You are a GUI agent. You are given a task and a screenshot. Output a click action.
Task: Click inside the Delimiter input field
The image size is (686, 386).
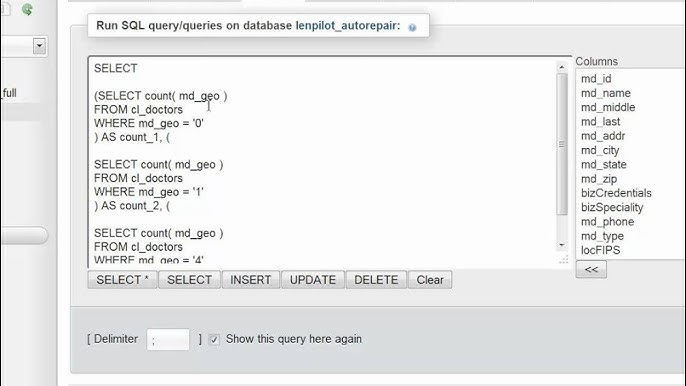coord(168,340)
